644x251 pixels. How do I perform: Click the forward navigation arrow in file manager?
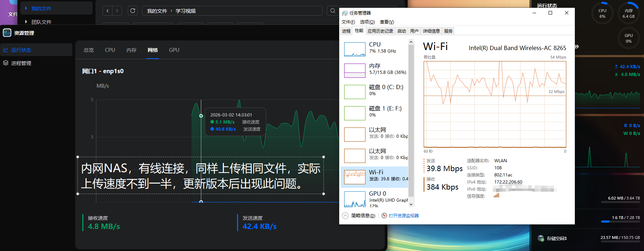click(x=117, y=11)
